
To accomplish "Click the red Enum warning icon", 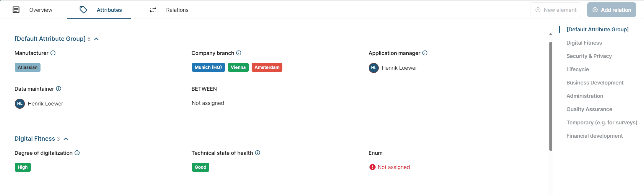I will point(372,167).
